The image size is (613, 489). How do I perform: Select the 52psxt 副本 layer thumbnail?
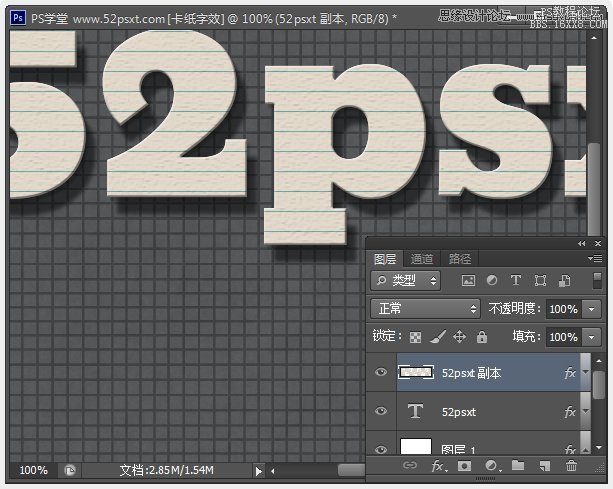(x=416, y=372)
